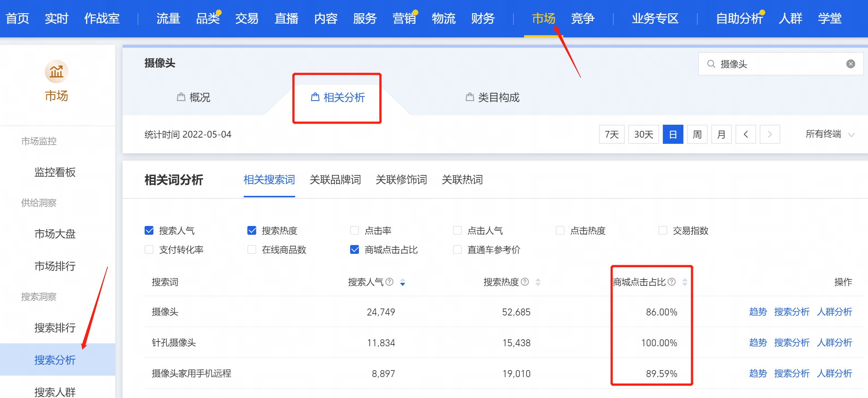Open the 物流 top menu

point(444,18)
